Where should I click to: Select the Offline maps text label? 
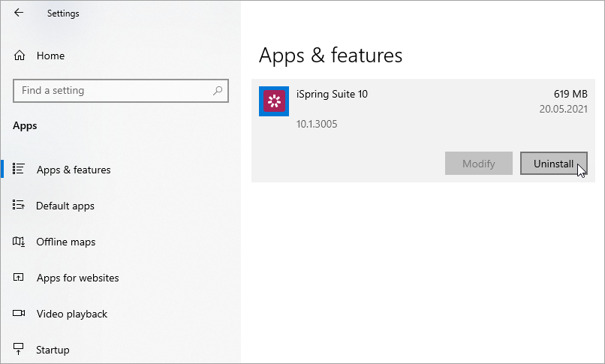click(x=66, y=242)
